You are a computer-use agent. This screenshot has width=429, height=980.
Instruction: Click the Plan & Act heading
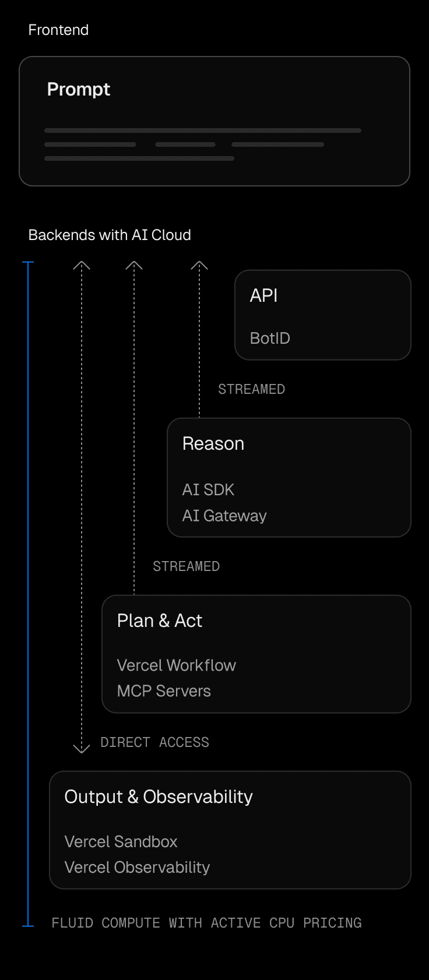point(160,621)
